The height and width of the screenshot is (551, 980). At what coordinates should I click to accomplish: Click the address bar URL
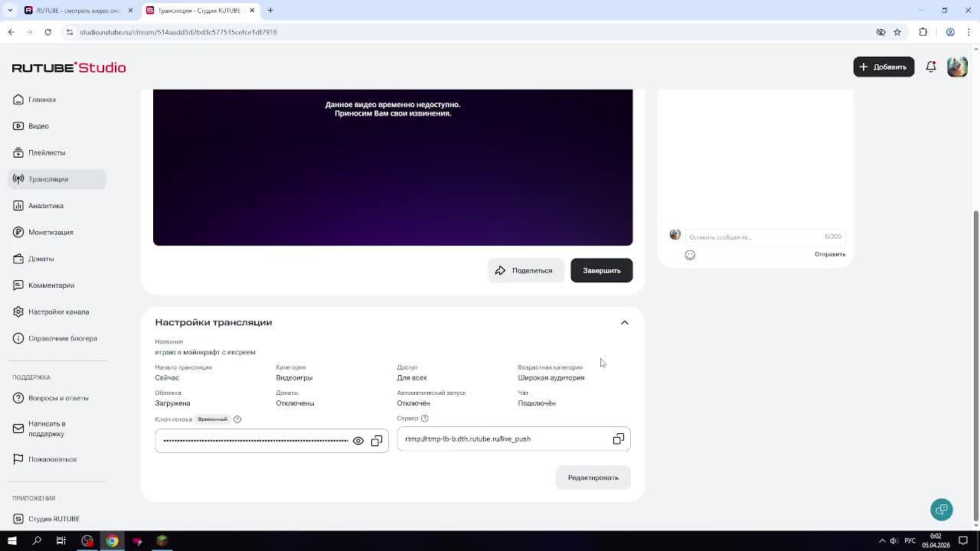coord(178,32)
